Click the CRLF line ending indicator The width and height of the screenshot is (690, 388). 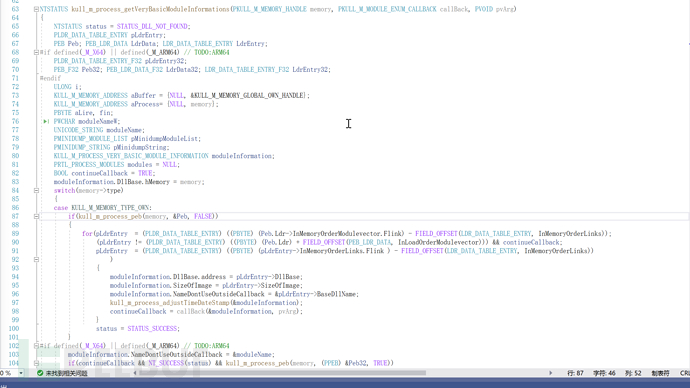685,373
